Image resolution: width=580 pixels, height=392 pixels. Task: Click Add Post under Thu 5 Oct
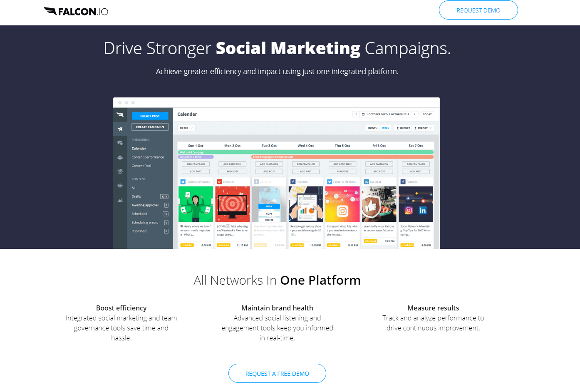[342, 171]
